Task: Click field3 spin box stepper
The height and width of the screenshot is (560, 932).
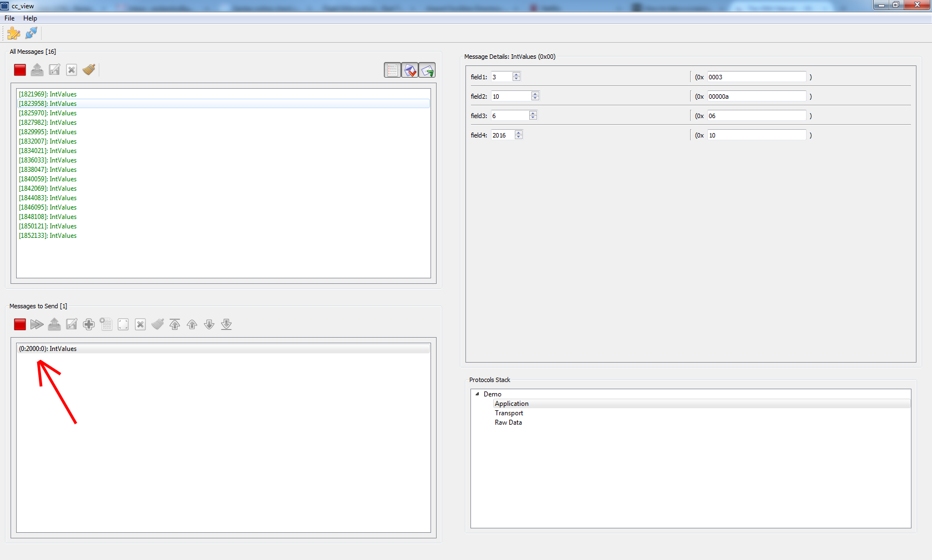Action: 533,115
